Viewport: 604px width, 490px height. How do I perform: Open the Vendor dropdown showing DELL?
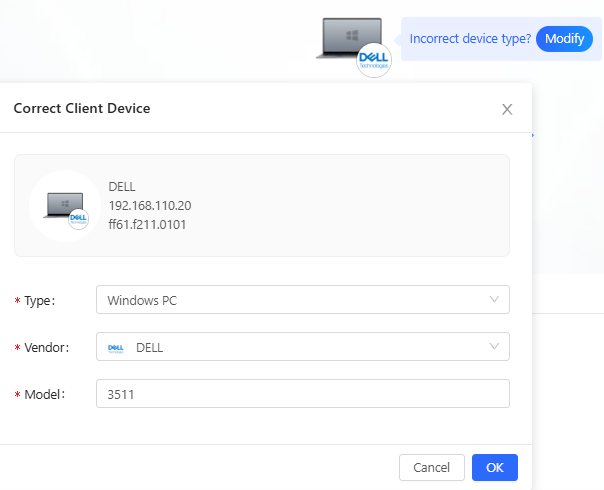290,347
